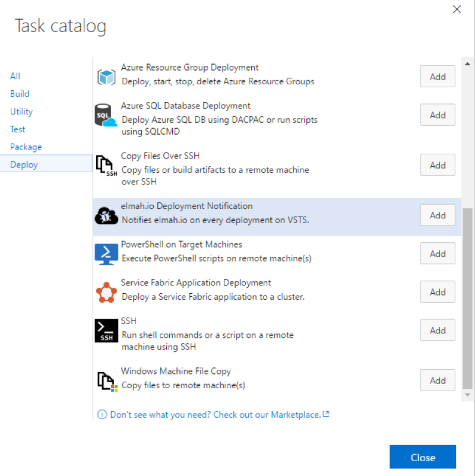The width and height of the screenshot is (475, 476).
Task: Add the Azure Resource Group Deployment task
Action: pos(437,76)
